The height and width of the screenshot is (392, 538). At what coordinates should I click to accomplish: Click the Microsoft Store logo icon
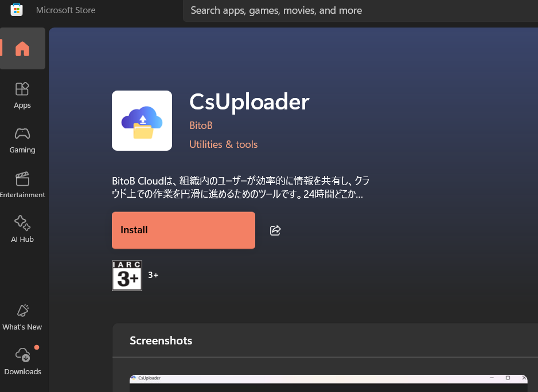click(17, 10)
